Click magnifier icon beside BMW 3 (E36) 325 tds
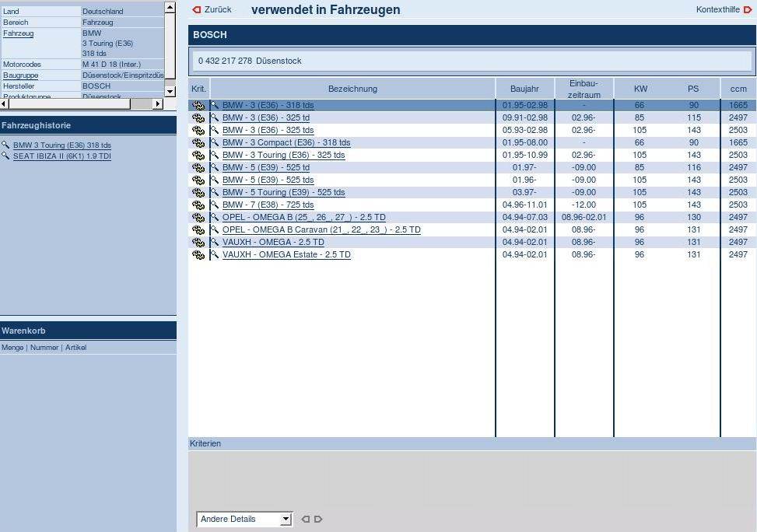The image size is (757, 532). [x=215, y=130]
